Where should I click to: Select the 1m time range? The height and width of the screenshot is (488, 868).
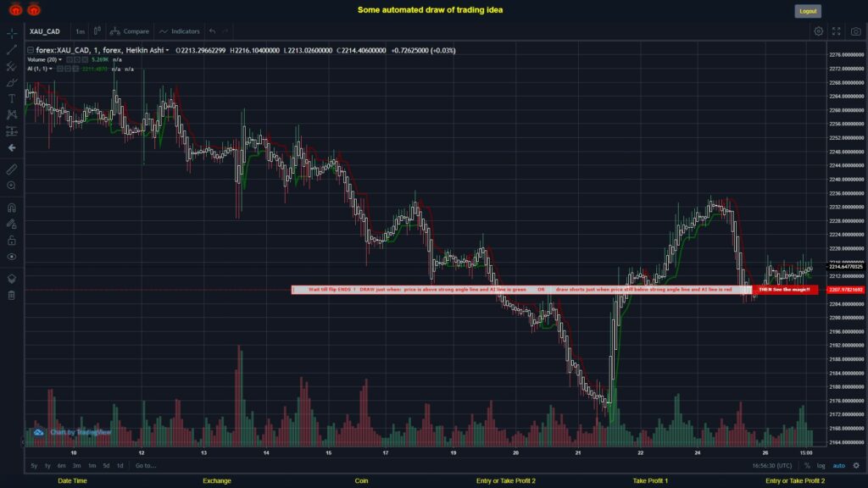92,466
